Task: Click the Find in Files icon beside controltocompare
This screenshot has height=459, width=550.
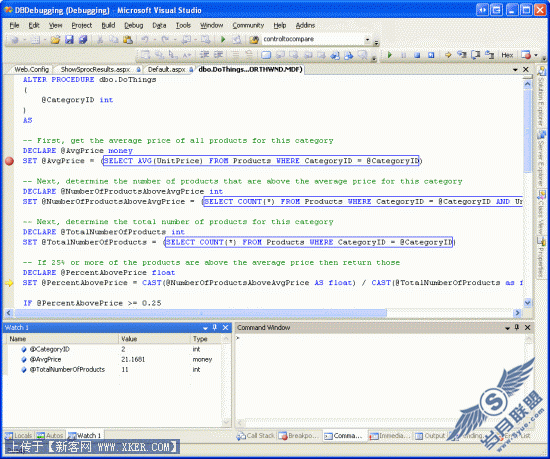Action: pyautogui.click(x=254, y=40)
